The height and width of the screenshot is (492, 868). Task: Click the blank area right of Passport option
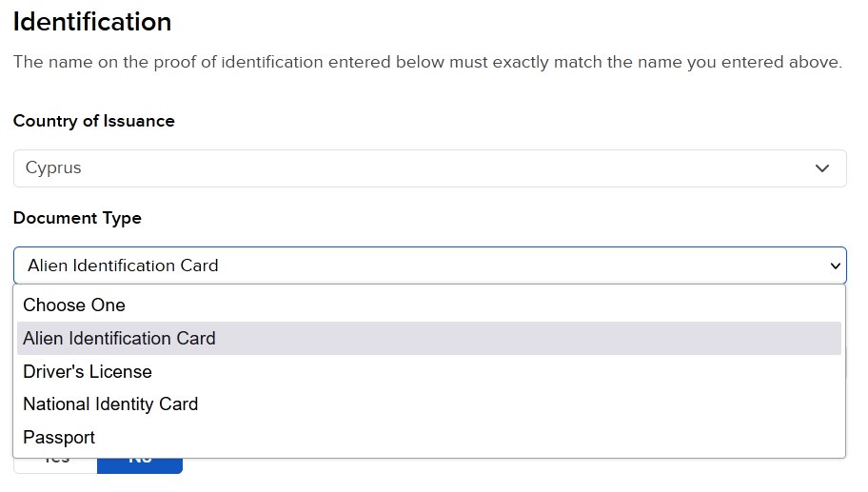tap(476, 438)
